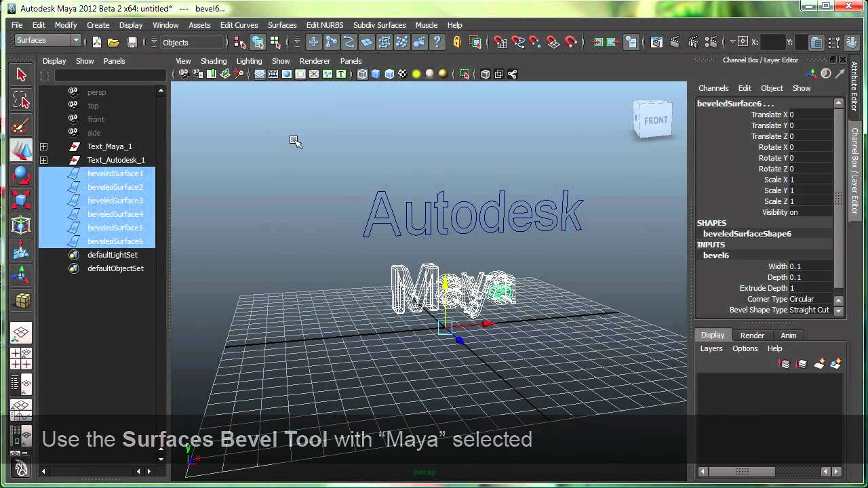Viewport: 868px width, 488px height.
Task: Activate the Rotate tool sphere icon
Action: 21,175
